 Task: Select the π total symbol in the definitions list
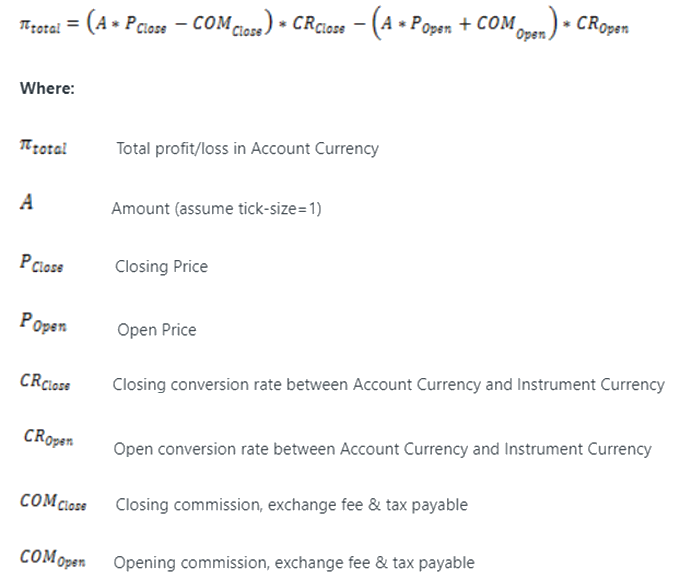[43, 148]
